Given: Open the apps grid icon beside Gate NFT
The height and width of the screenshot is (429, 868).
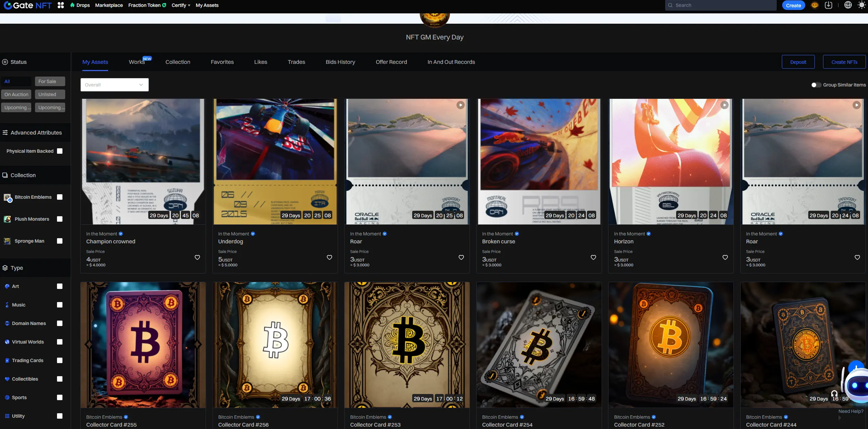Looking at the screenshot, I should (x=61, y=5).
